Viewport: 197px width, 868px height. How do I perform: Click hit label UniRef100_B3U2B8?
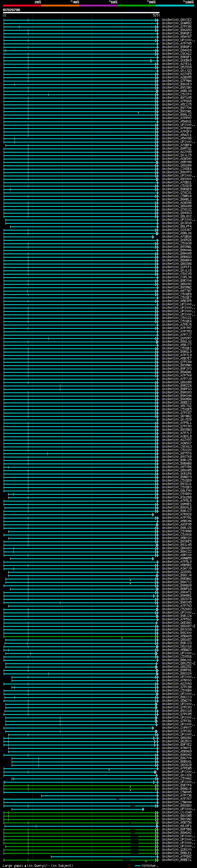pyautogui.click(x=177, y=497)
